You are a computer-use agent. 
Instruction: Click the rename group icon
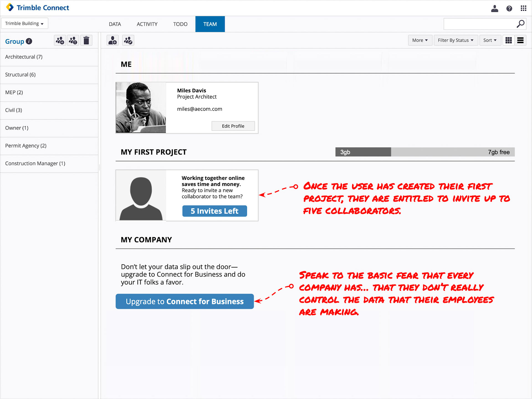pos(73,40)
